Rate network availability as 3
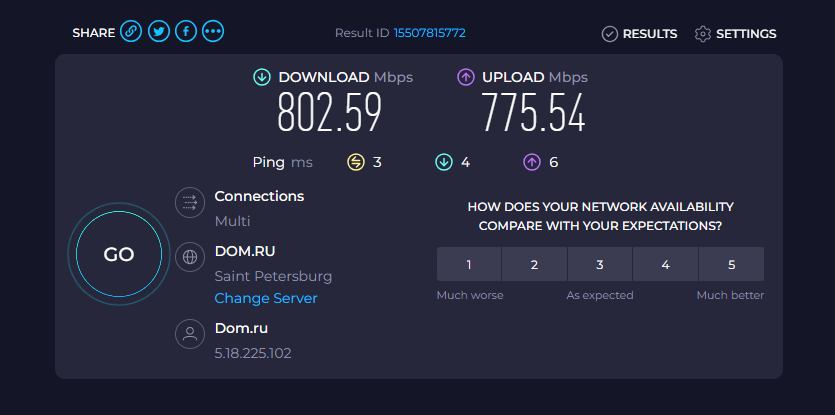Viewport: 835px width, 415px height. tap(600, 265)
